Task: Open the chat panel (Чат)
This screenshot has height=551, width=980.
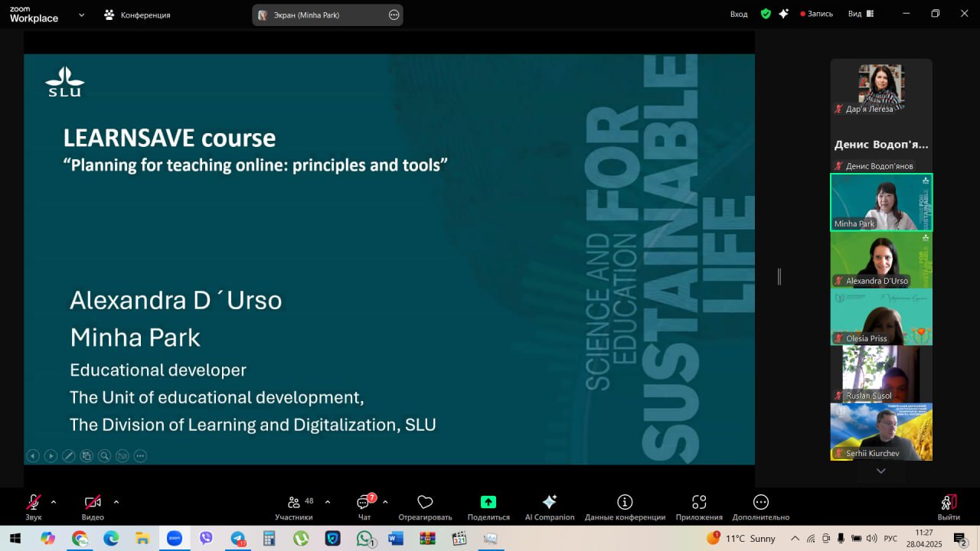Action: coord(364,507)
